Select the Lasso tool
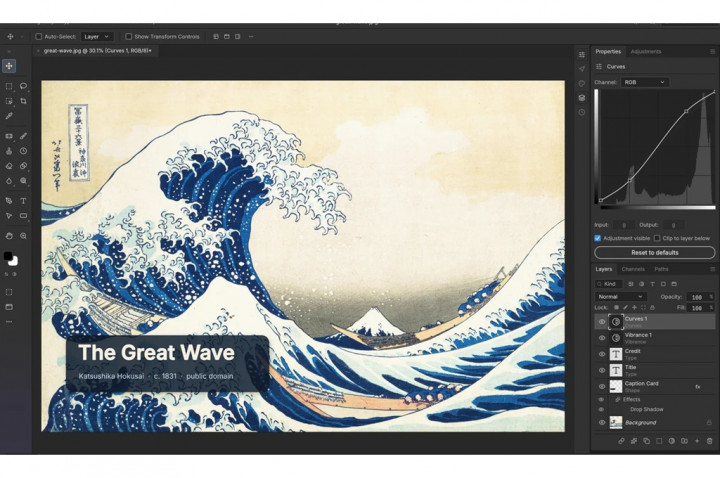The height and width of the screenshot is (478, 720). point(23,86)
